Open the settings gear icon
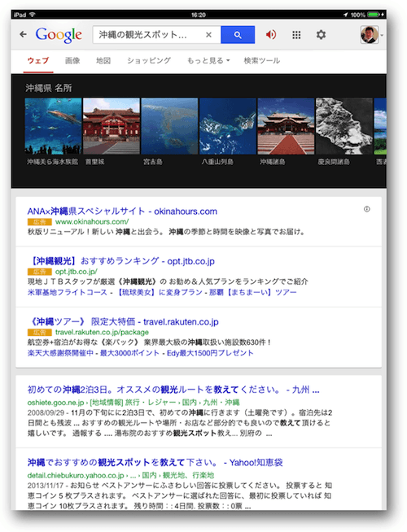The width and height of the screenshot is (407, 532). click(x=321, y=35)
